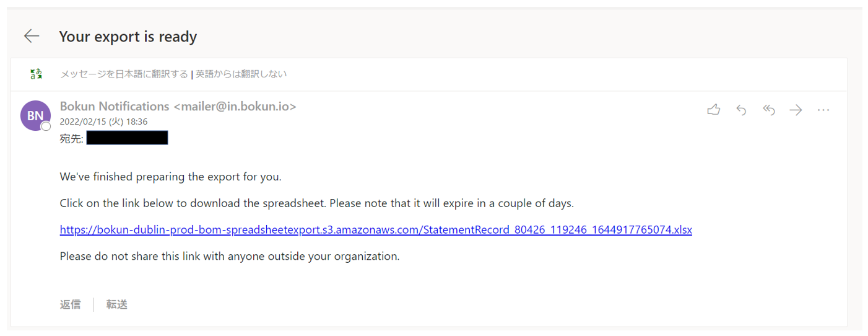Image resolution: width=868 pixels, height=336 pixels.
Task: Click the 'We've finished preparing the export' line
Action: (x=170, y=177)
